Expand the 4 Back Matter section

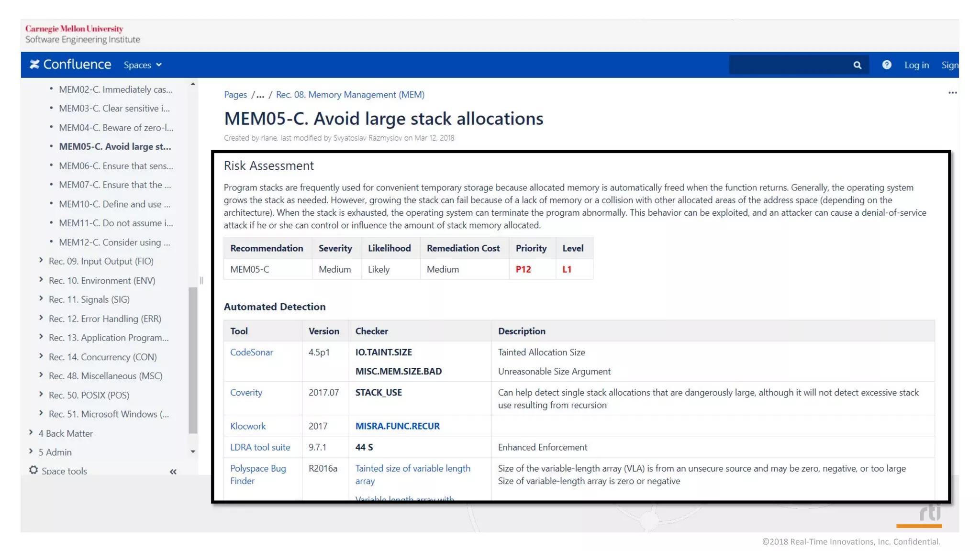(31, 432)
